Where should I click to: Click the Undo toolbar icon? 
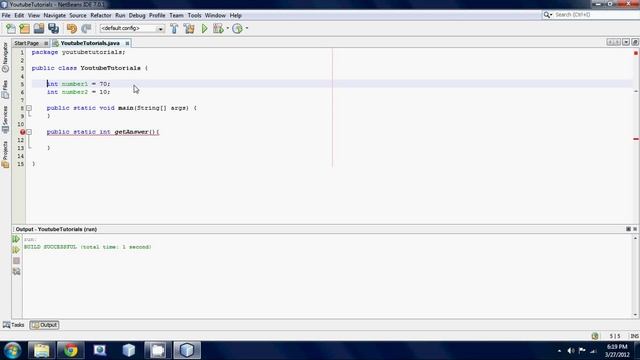tap(72, 29)
